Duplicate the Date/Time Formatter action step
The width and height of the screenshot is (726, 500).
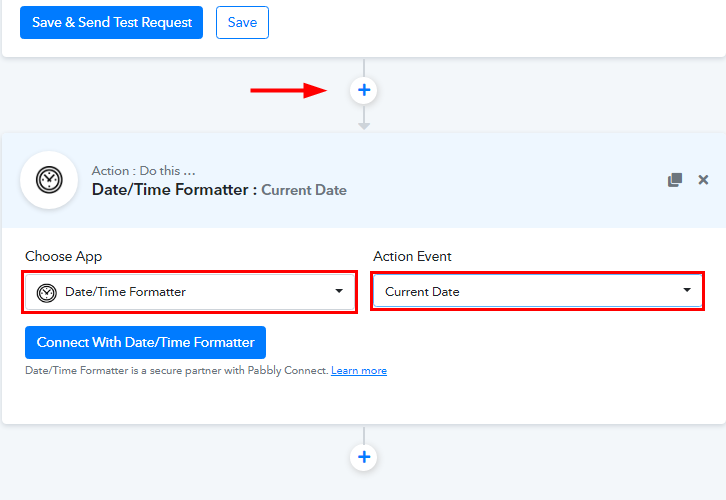[675, 180]
